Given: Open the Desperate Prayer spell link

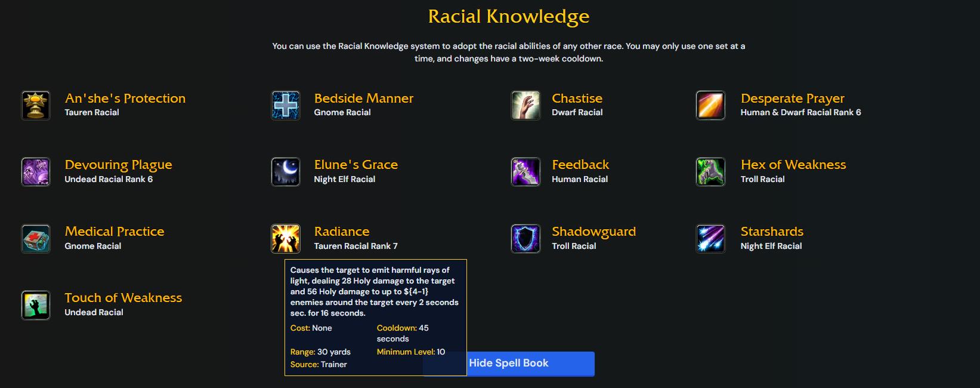Looking at the screenshot, I should point(793,98).
